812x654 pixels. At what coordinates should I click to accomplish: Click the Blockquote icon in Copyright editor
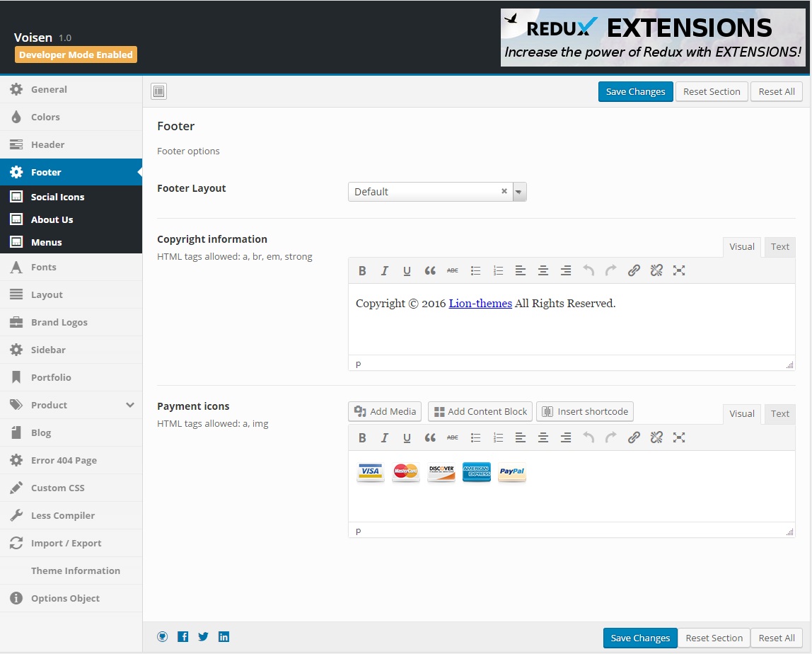430,270
